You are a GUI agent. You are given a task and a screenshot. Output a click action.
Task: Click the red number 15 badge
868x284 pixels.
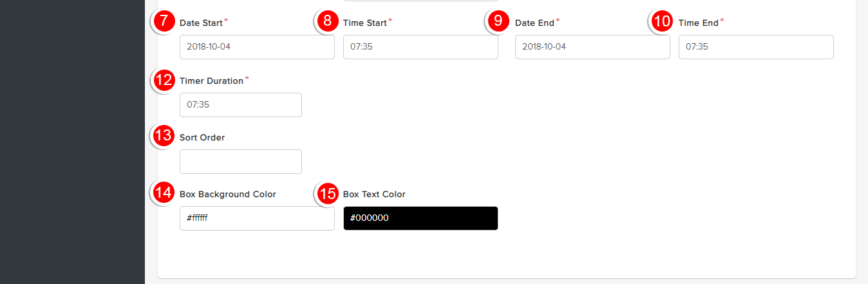[328, 193]
